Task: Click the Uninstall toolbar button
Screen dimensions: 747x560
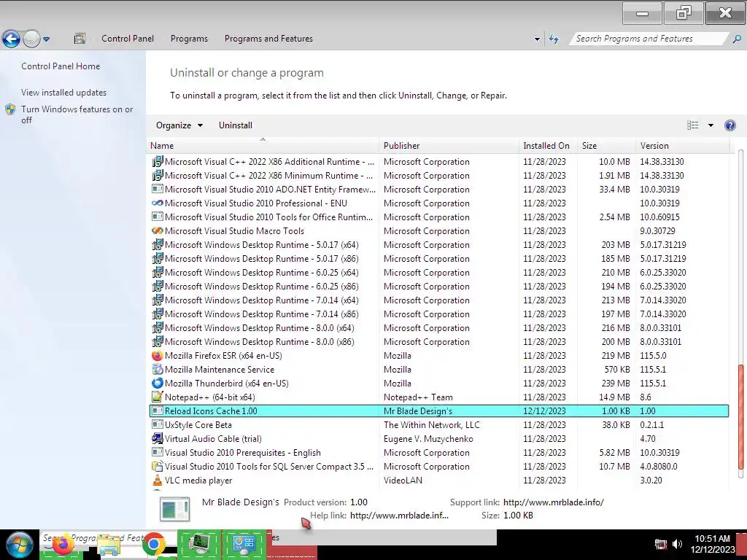Action: pyautogui.click(x=236, y=125)
